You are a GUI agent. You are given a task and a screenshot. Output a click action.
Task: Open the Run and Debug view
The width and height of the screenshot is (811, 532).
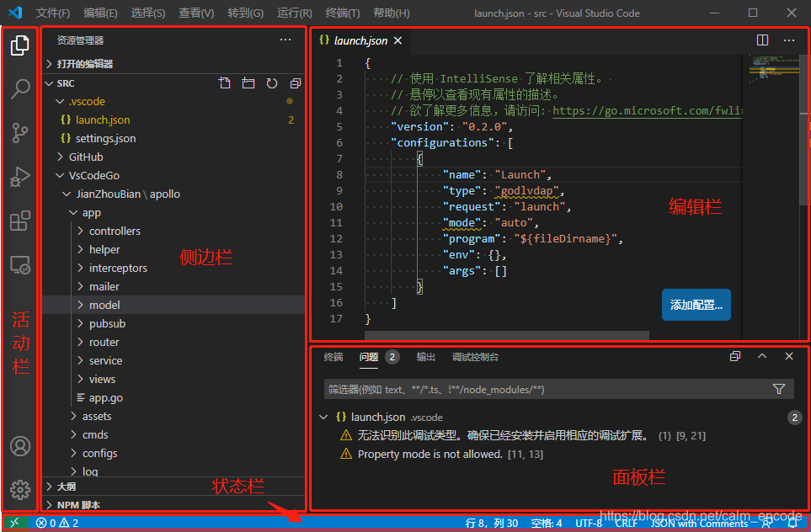pos(20,178)
